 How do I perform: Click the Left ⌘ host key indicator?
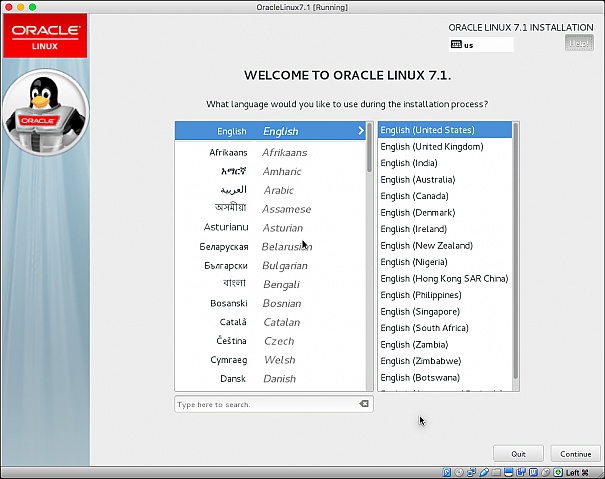tap(577, 472)
